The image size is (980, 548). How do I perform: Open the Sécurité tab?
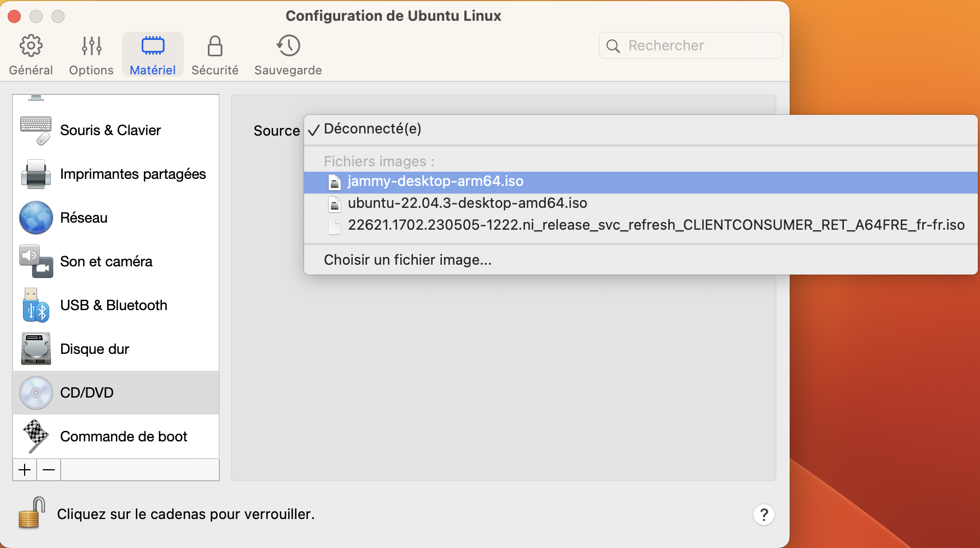[x=215, y=55]
